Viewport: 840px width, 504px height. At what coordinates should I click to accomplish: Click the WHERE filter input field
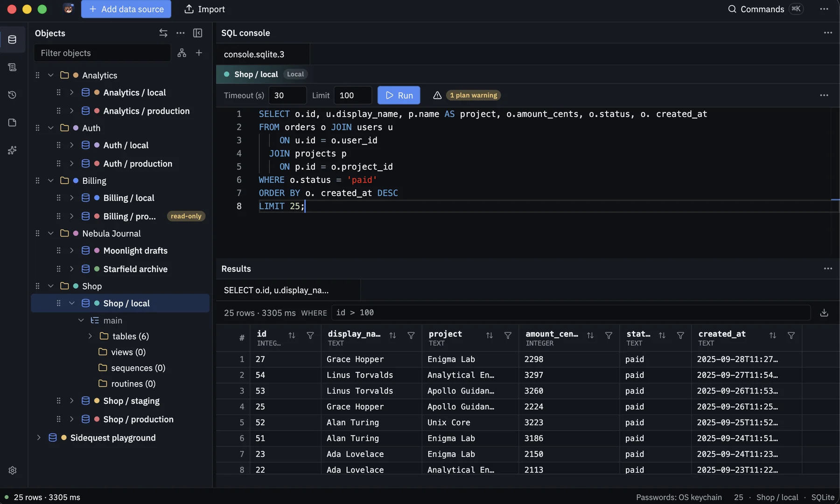click(x=571, y=313)
